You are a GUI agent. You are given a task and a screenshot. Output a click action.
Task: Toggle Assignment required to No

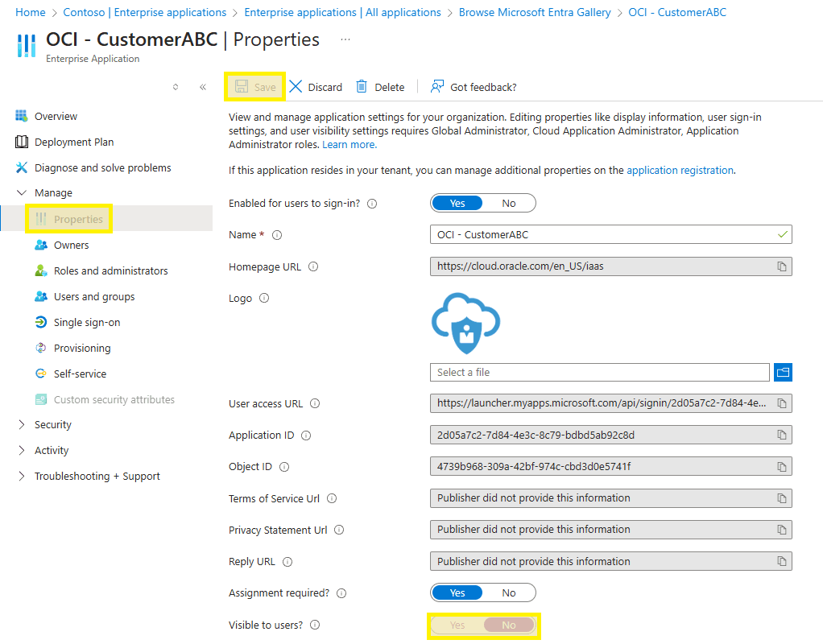coord(508,592)
